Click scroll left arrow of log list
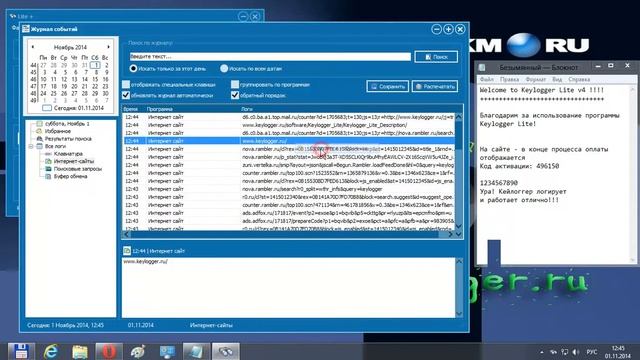Viewport: 640px width, 360px height. coord(126,234)
